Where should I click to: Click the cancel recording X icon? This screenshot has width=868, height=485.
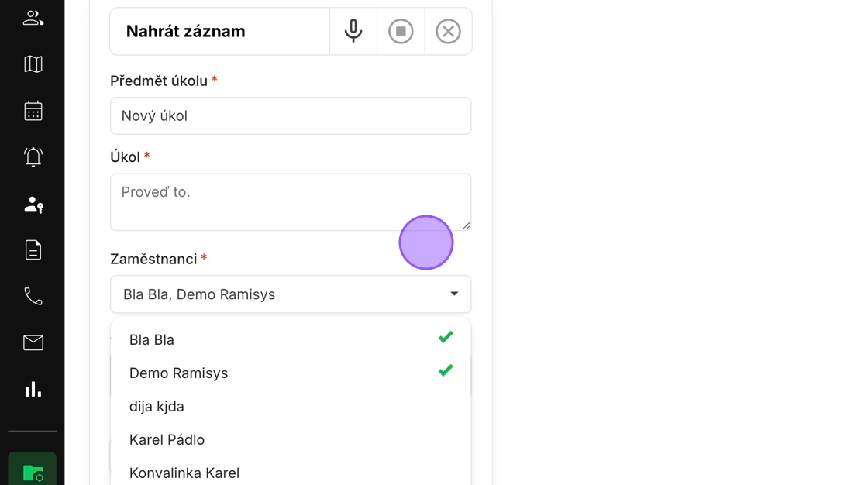[448, 31]
